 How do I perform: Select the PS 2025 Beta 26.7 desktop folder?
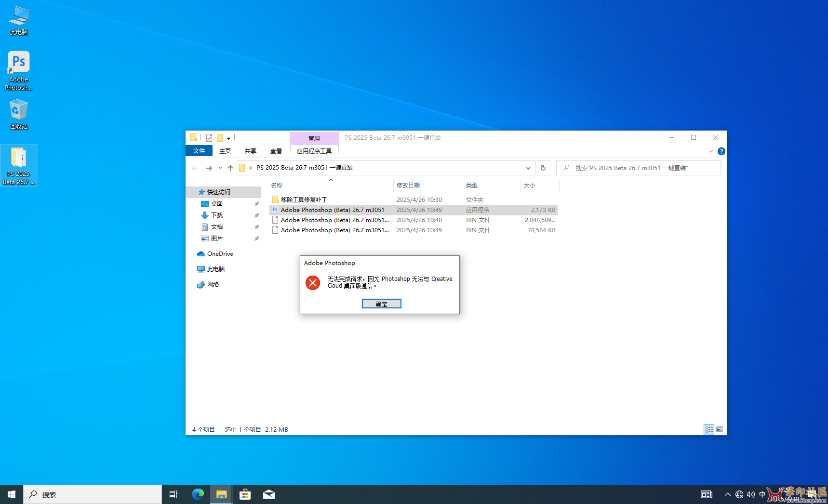[19, 166]
